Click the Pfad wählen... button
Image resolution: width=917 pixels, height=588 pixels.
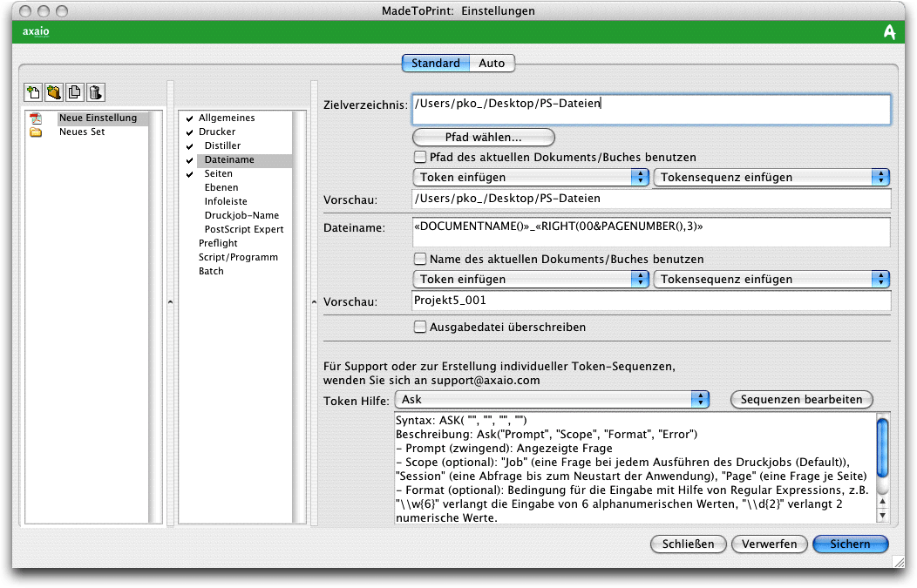tap(484, 138)
